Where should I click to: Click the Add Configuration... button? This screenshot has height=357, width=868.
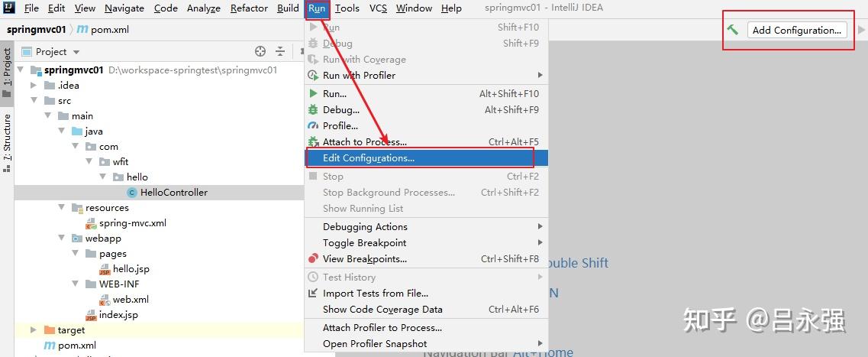(x=796, y=30)
